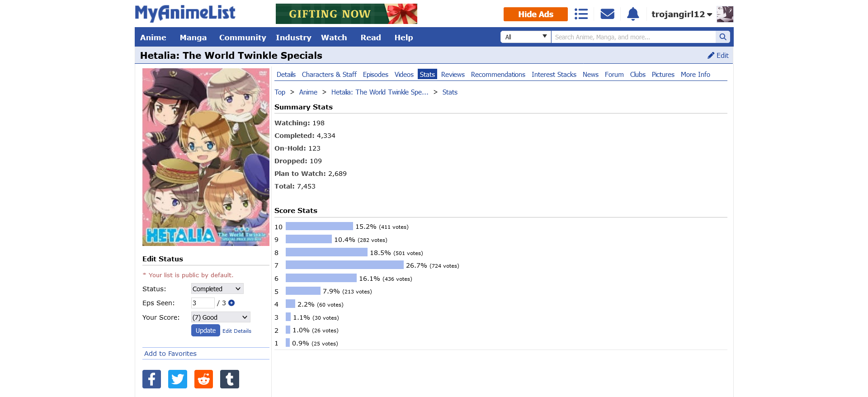
Task: Click the Update button
Action: [206, 331]
